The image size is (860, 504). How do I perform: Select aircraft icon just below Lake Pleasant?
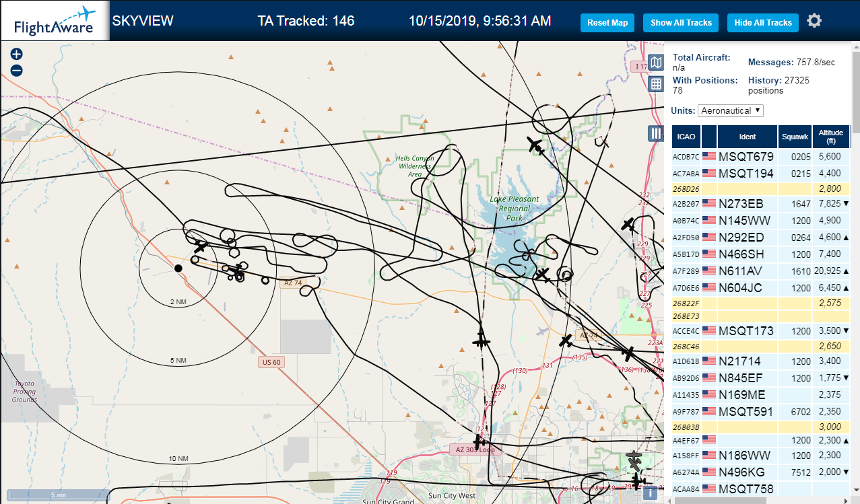542,275
